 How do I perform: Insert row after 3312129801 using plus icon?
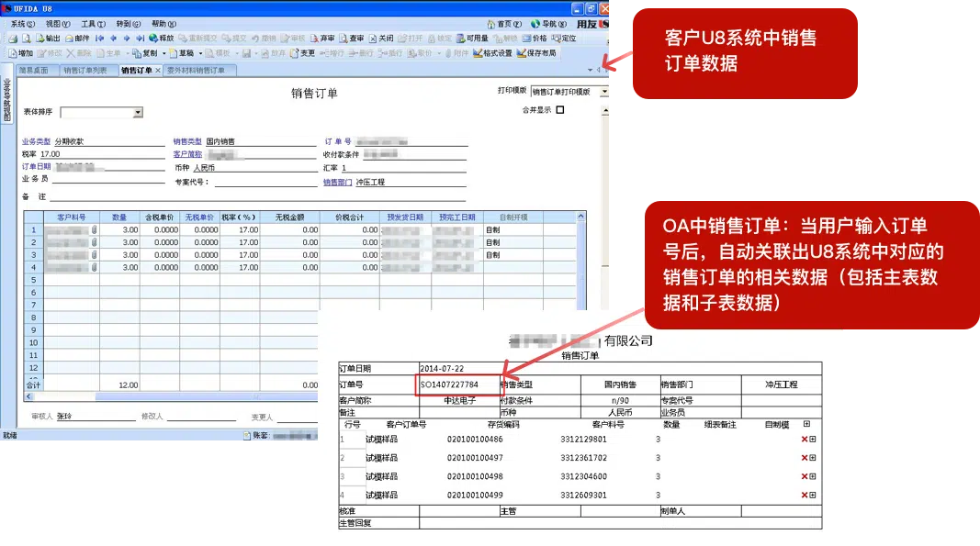tap(813, 440)
